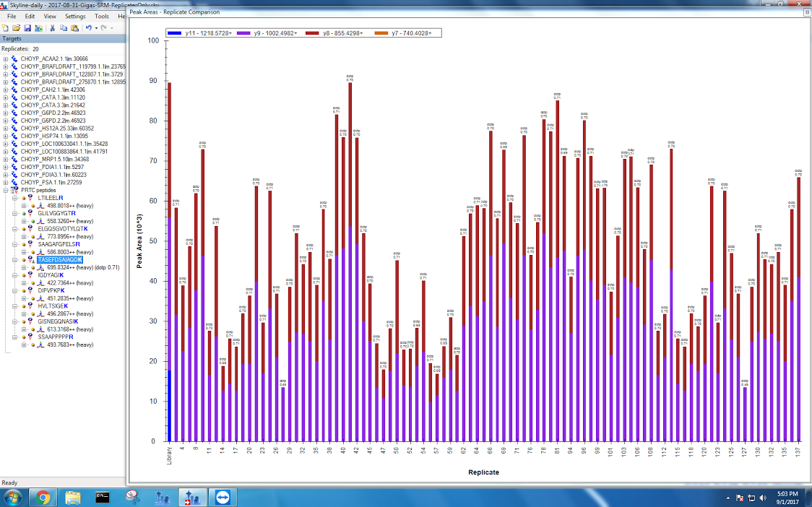Viewport: 812px width, 507px height.
Task: Open the File menu
Action: (12, 16)
